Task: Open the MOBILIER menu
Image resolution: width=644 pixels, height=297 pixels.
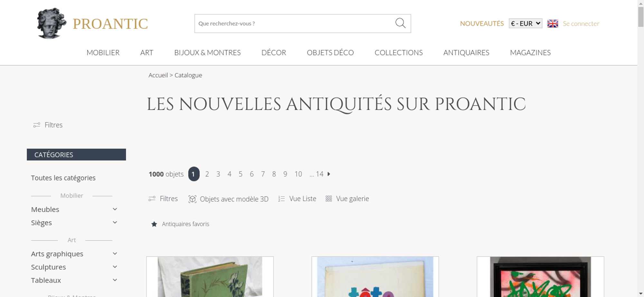Action: click(103, 52)
